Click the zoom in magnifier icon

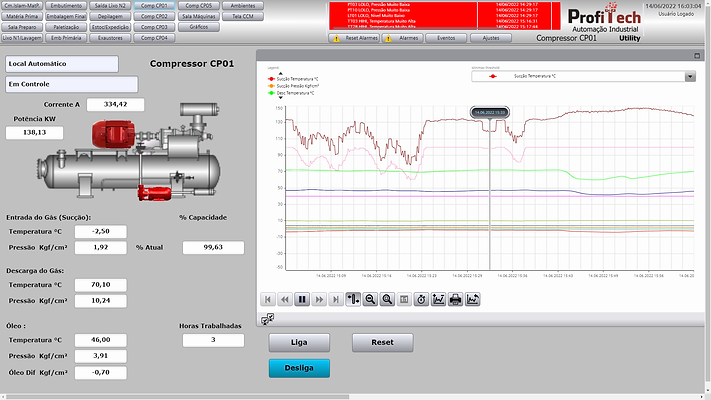(387, 299)
